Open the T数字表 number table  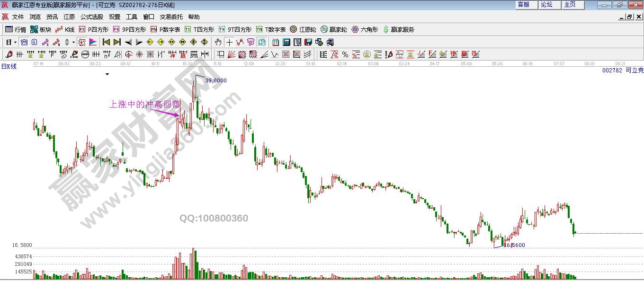click(271, 29)
